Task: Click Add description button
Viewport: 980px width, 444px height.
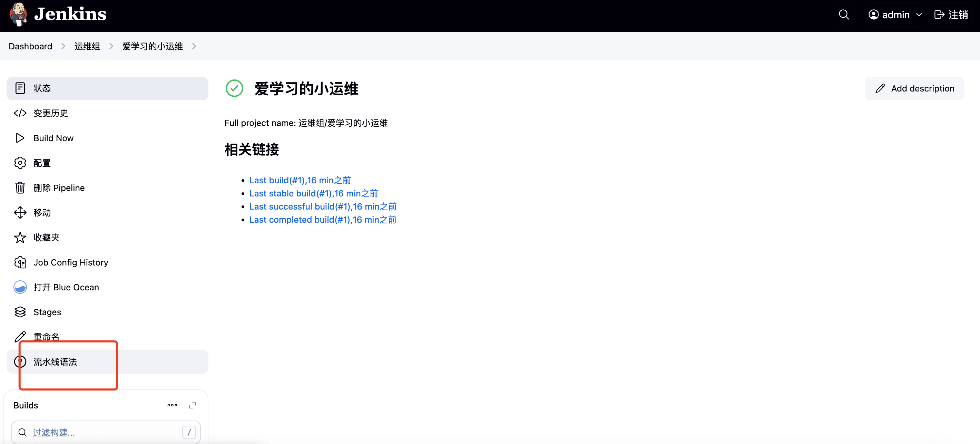Action: [x=914, y=88]
